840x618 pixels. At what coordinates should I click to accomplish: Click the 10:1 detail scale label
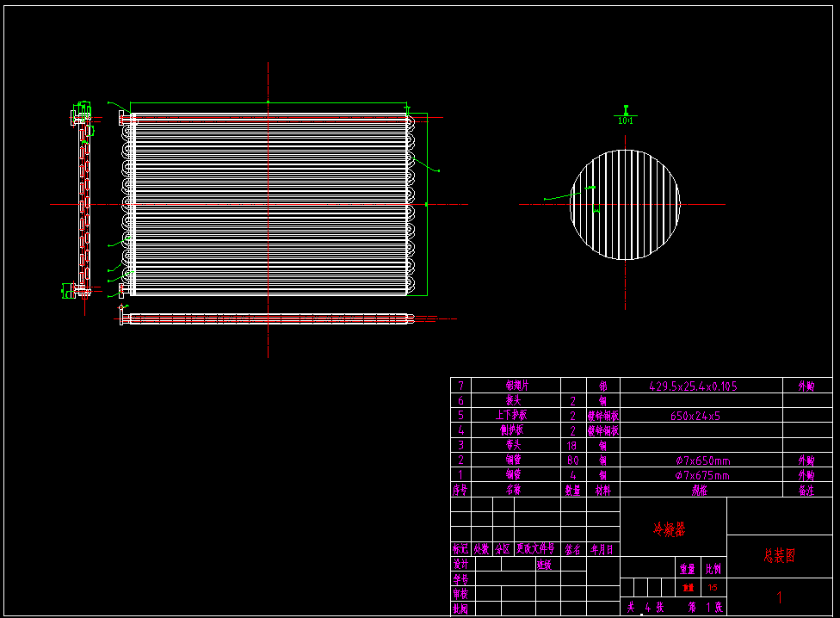[625, 121]
